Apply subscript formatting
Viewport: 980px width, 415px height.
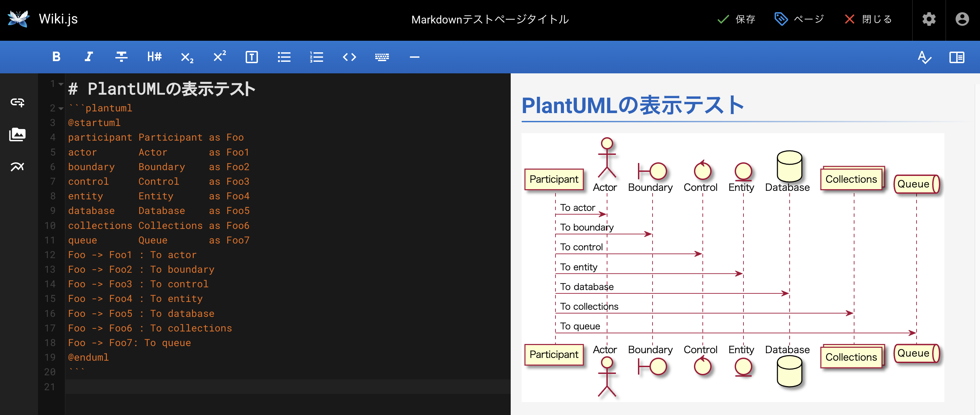point(187,57)
